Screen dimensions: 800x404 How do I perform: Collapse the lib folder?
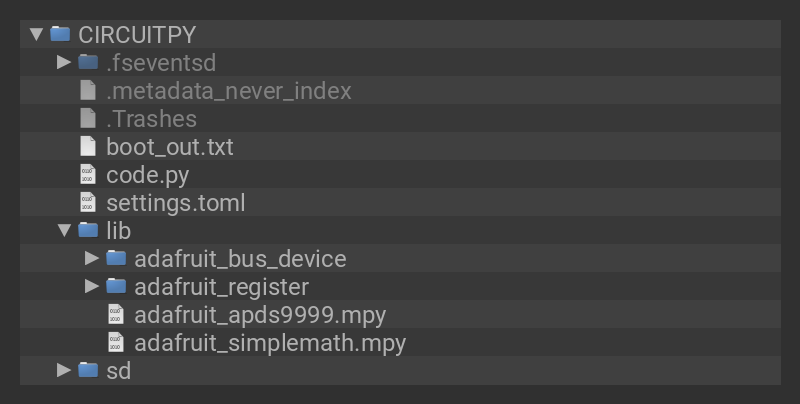click(x=64, y=230)
